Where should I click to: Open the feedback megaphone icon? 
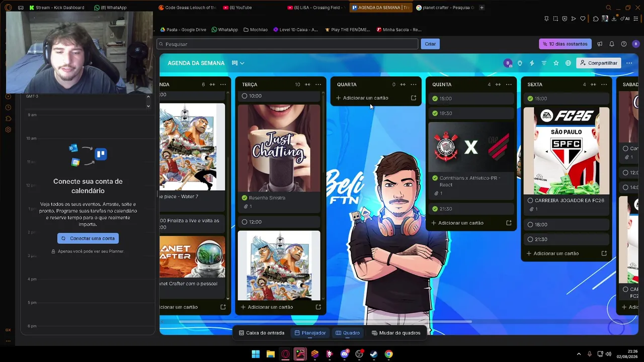[x=600, y=44]
